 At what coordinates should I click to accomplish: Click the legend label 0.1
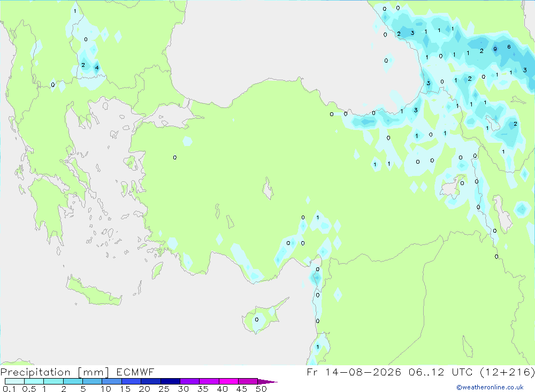tap(9, 389)
